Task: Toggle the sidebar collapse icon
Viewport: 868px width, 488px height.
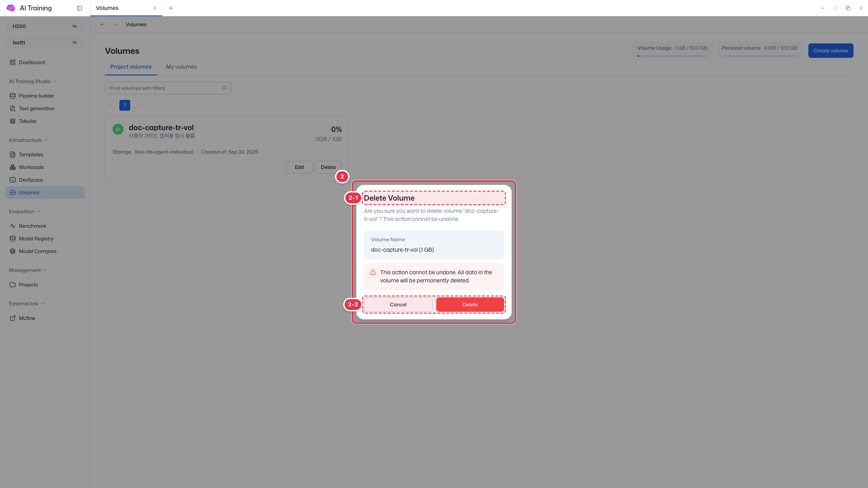Action: click(80, 8)
